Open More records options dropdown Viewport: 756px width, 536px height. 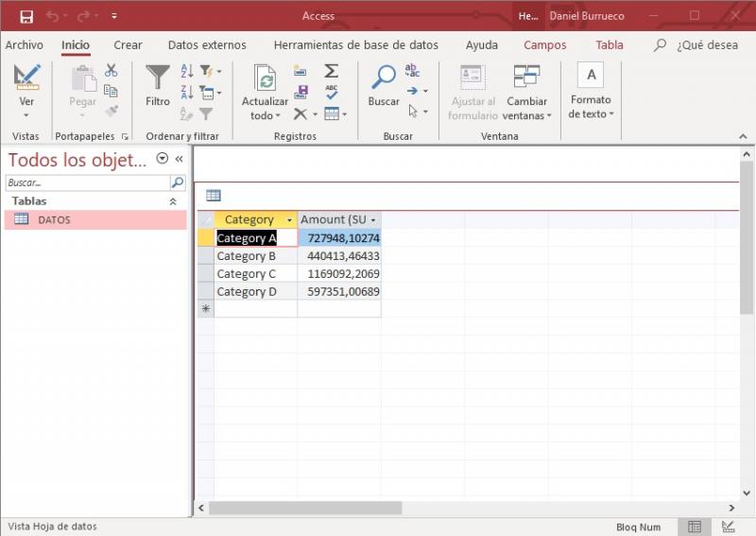click(335, 113)
